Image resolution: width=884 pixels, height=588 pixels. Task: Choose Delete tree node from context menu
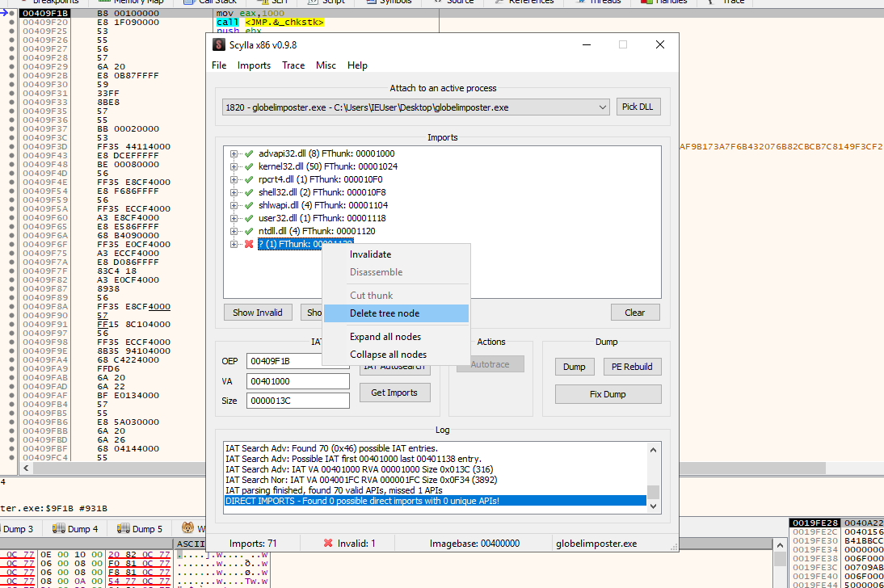(x=396, y=313)
